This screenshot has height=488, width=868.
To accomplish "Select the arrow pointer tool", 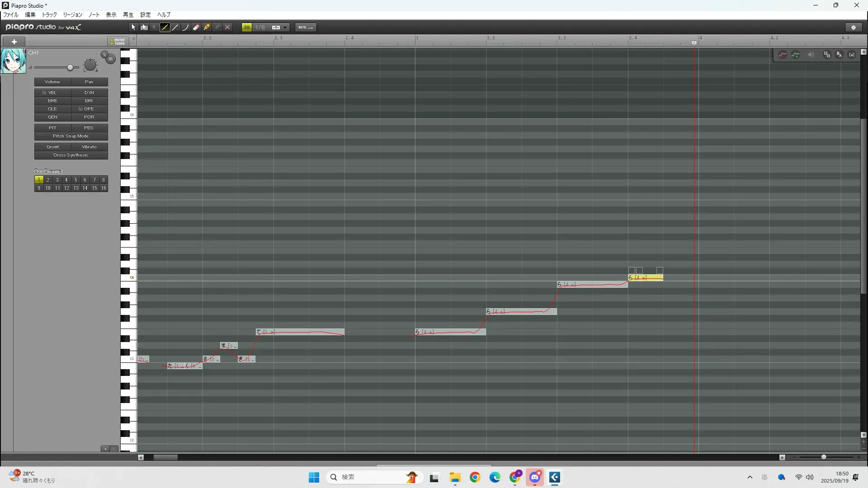I will (x=133, y=28).
